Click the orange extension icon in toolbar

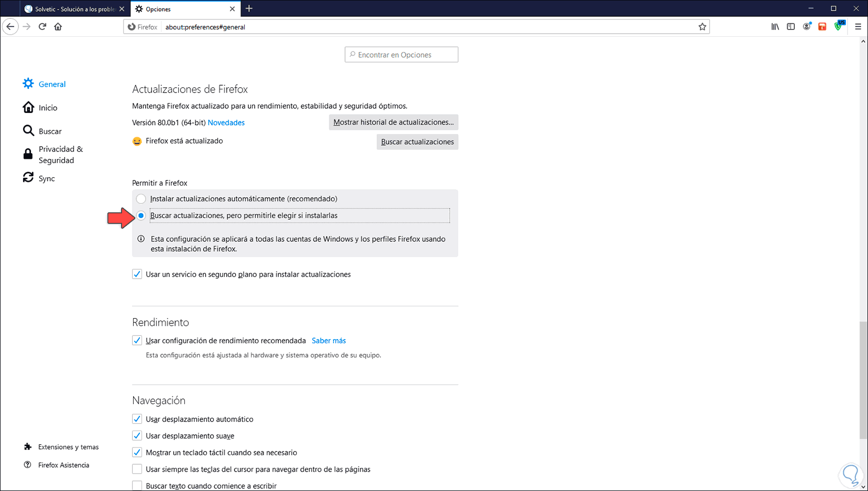click(x=822, y=27)
